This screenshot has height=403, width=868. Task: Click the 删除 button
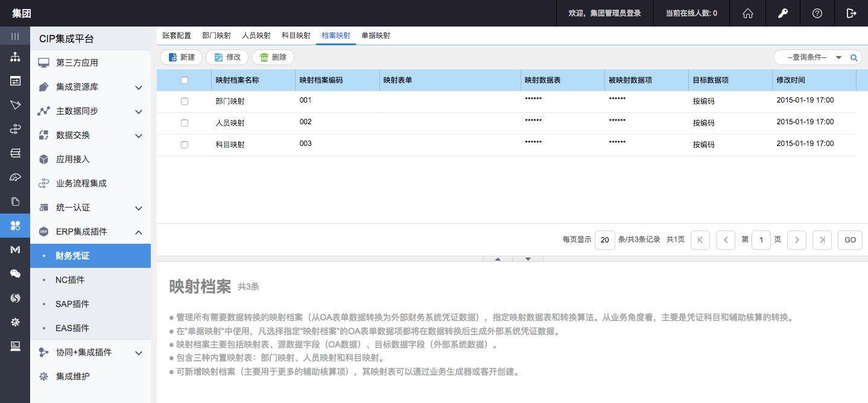point(273,57)
